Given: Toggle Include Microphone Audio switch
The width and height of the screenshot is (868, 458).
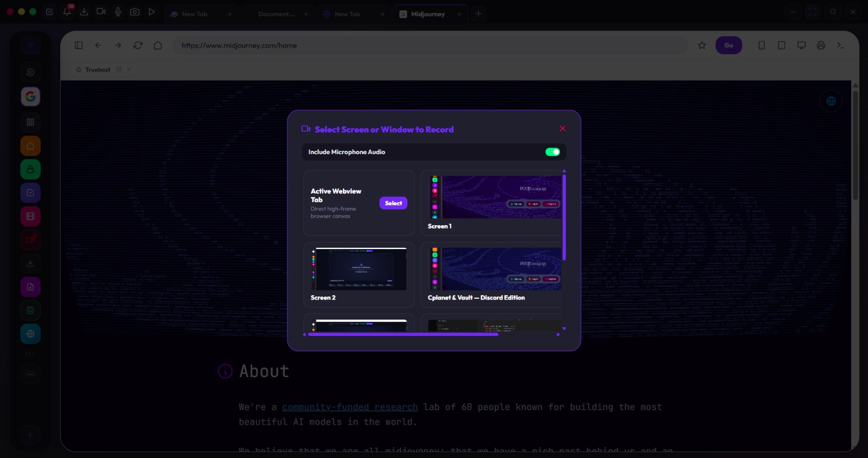Looking at the screenshot, I should (552, 152).
